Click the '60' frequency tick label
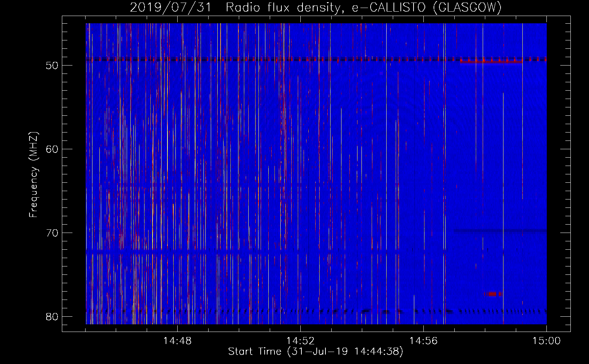Screen dimensions: 589x364 click(52, 149)
